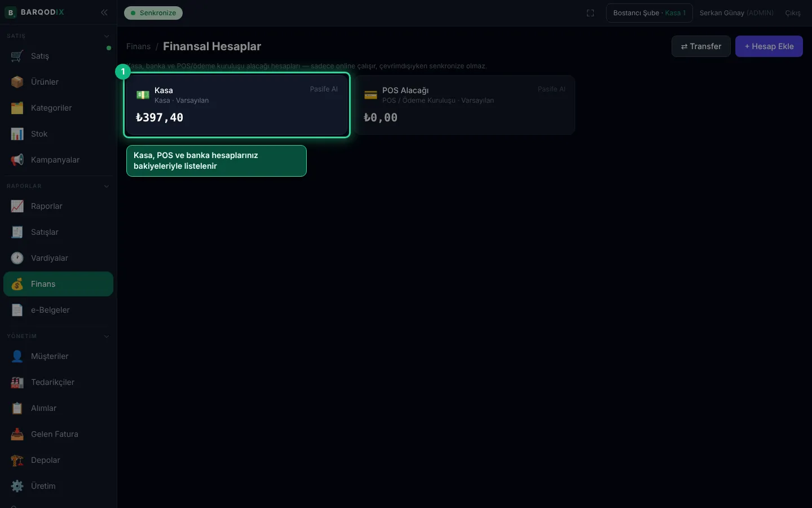Click the Depolar crane icon
This screenshot has height=508, width=812.
(x=17, y=460)
